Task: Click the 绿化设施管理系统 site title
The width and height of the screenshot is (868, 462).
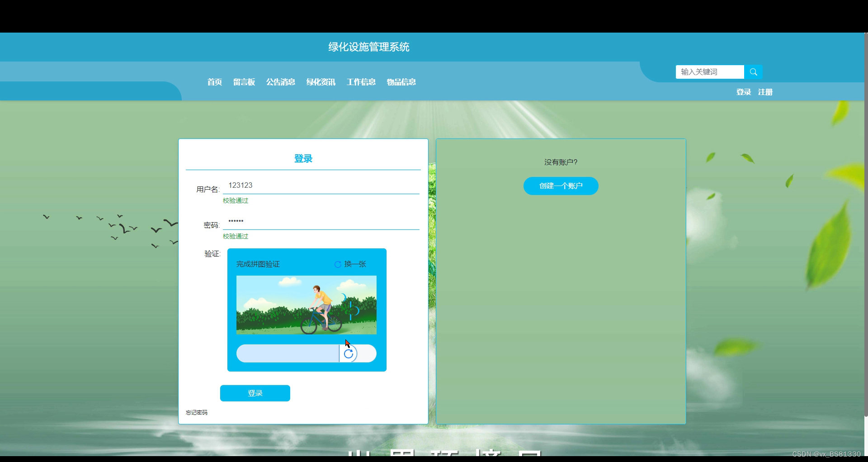Action: 369,47
